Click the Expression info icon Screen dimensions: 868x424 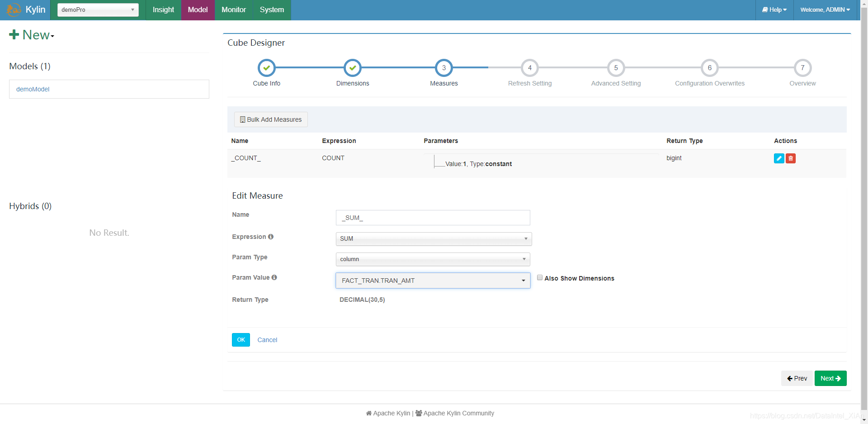271,237
